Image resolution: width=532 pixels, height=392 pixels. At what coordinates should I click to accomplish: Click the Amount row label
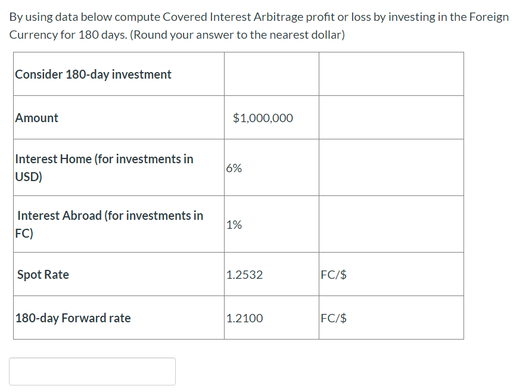[x=36, y=117]
